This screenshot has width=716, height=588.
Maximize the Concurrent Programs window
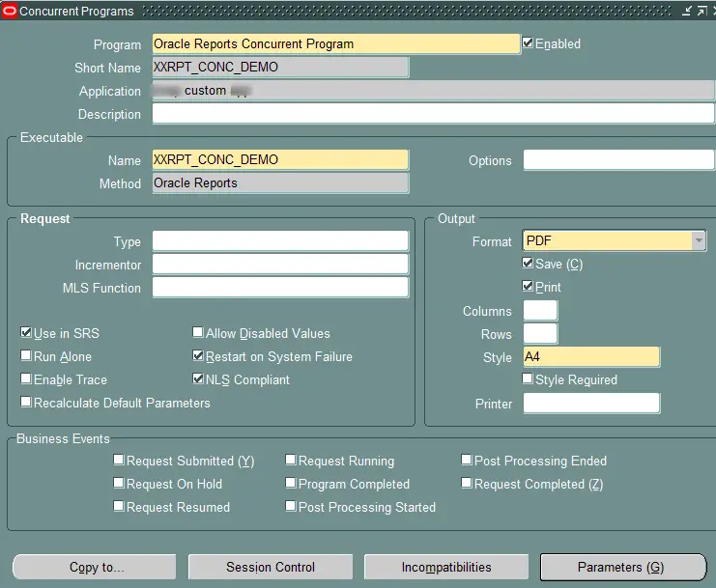(702, 11)
